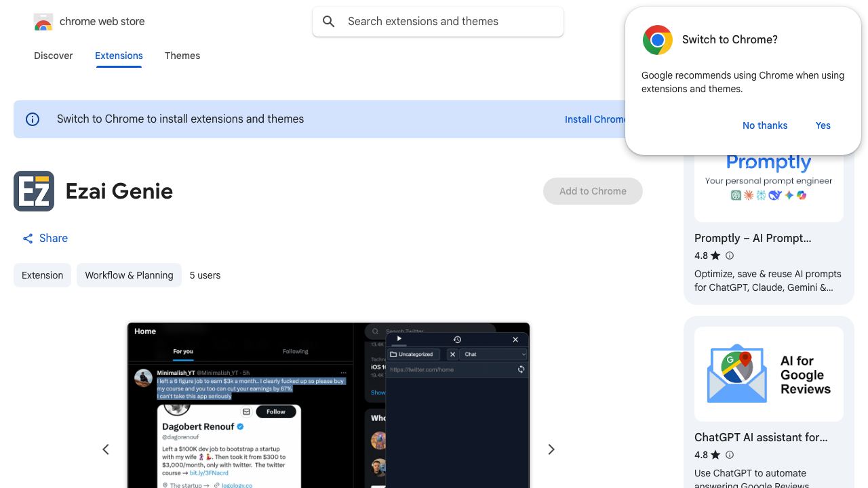Click the Chrome logo in the popup
The height and width of the screenshot is (488, 868).
click(657, 40)
